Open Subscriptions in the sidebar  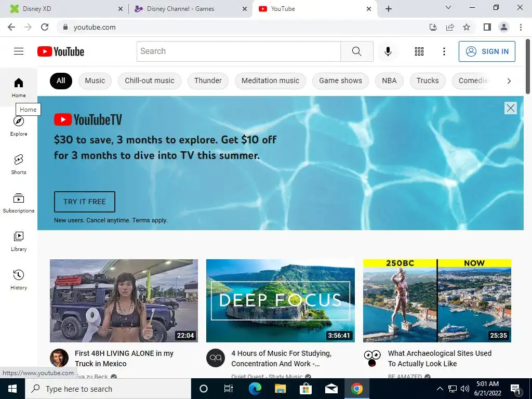(x=19, y=203)
